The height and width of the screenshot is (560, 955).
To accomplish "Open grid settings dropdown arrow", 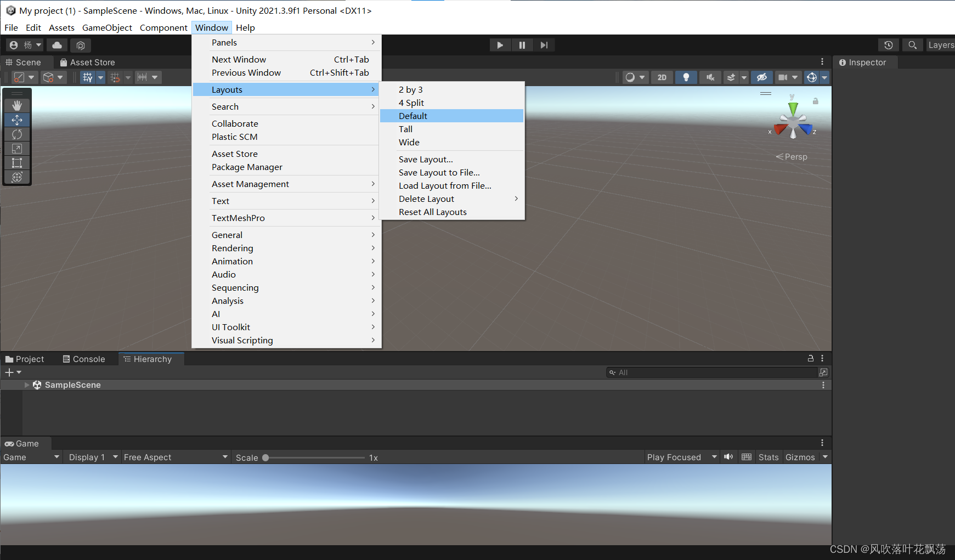I will [x=100, y=77].
